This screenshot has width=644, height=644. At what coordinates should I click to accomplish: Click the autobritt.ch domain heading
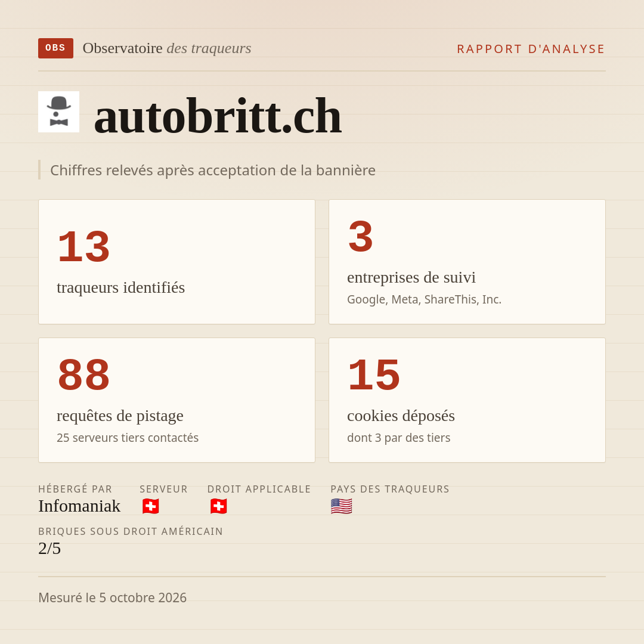218,116
